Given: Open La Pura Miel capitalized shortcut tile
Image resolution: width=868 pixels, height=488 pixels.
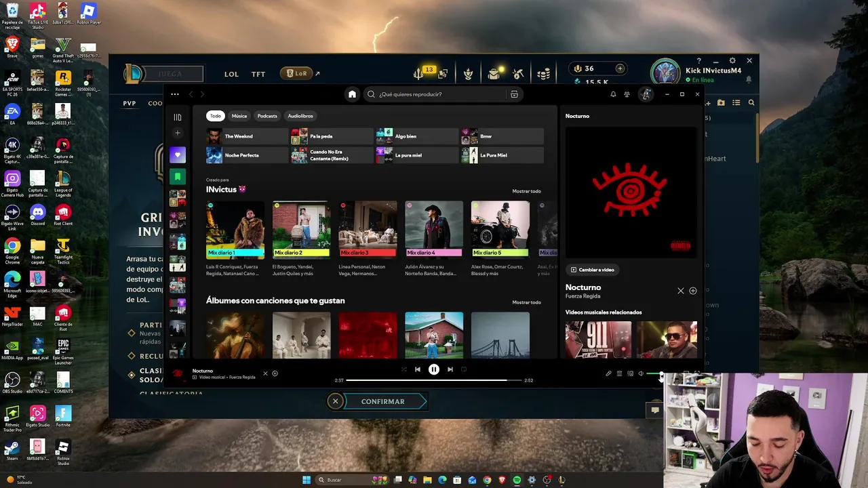Looking at the screenshot, I should coord(502,155).
